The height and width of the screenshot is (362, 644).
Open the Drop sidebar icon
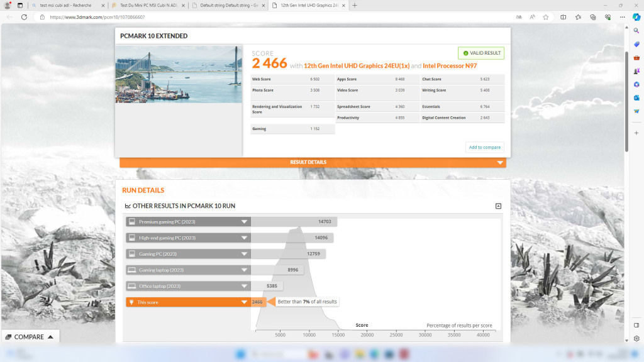click(x=636, y=111)
